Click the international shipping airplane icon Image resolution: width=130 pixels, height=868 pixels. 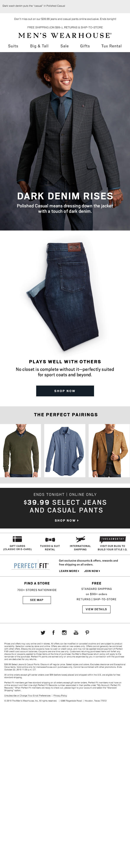pyautogui.click(x=80, y=539)
